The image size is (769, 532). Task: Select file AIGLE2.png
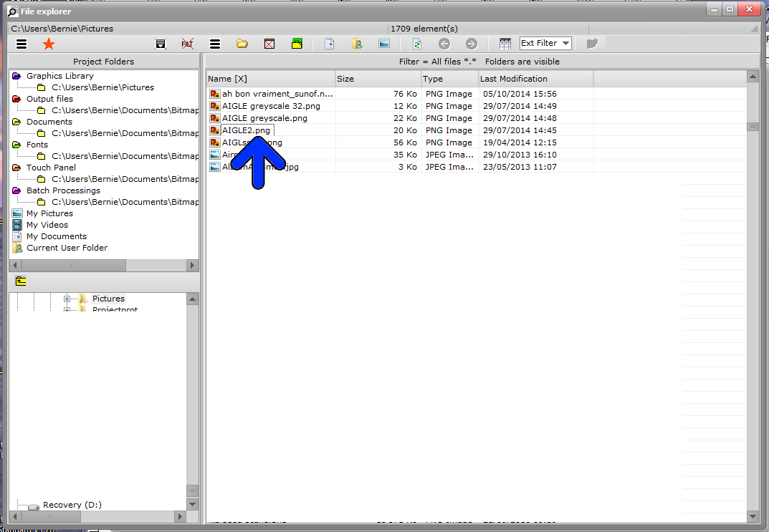[x=246, y=130]
